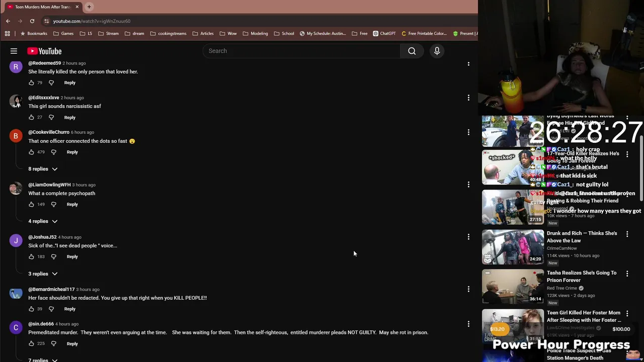Open the cookingstreams bookmark folder
Viewport: 644px width, 362px height.
coord(169,34)
